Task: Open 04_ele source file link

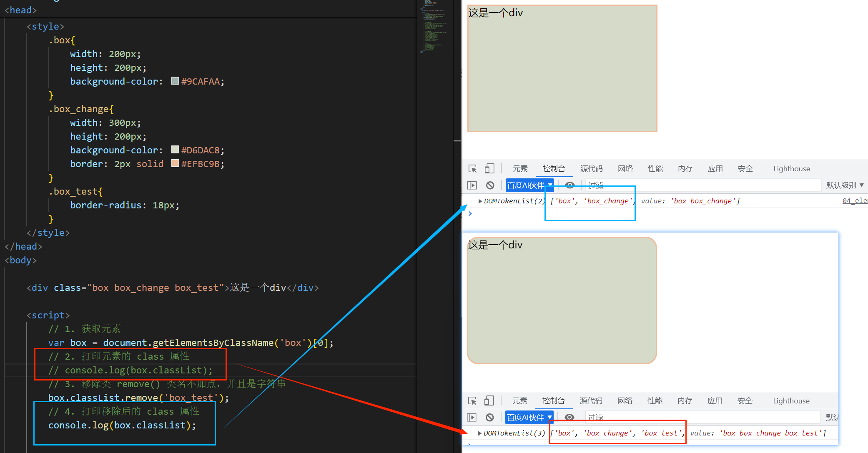Action: pyautogui.click(x=854, y=201)
